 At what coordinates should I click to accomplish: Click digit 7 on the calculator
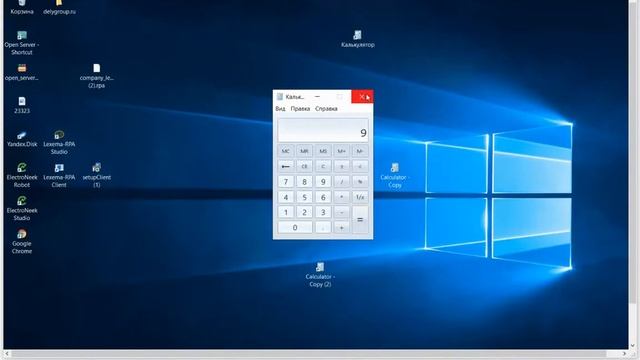tap(286, 182)
